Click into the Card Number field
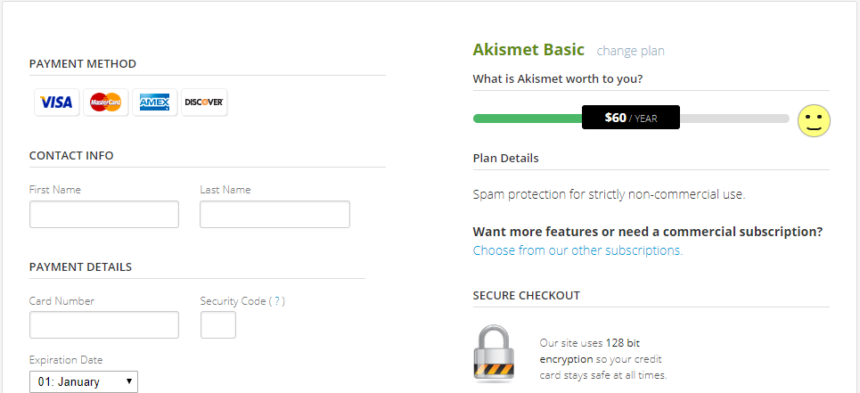Screen dimensions: 860x393 point(104,325)
